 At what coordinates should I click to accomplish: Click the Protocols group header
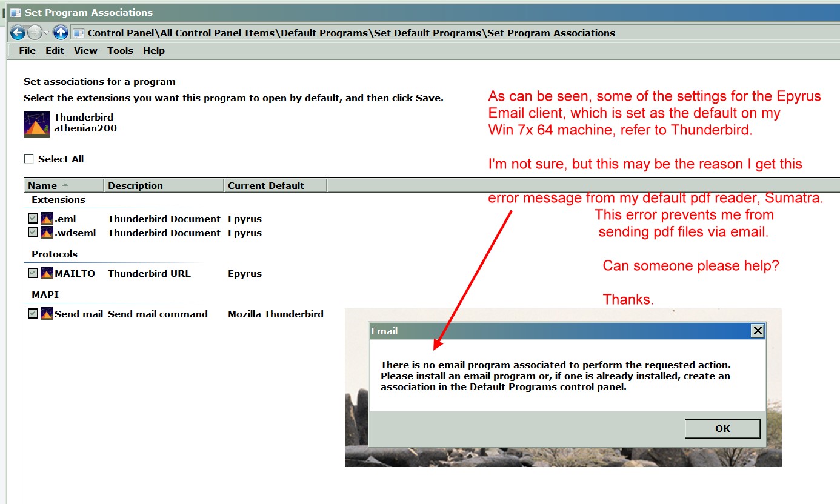click(55, 254)
